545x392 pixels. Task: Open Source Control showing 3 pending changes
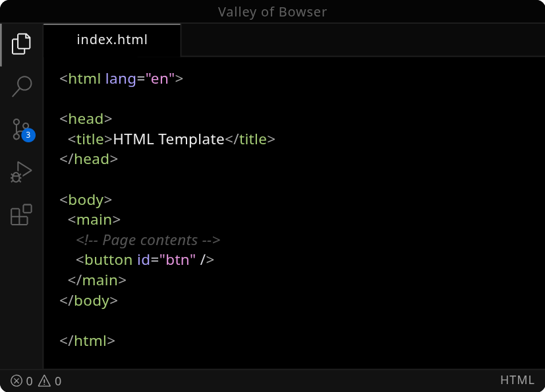point(21,129)
